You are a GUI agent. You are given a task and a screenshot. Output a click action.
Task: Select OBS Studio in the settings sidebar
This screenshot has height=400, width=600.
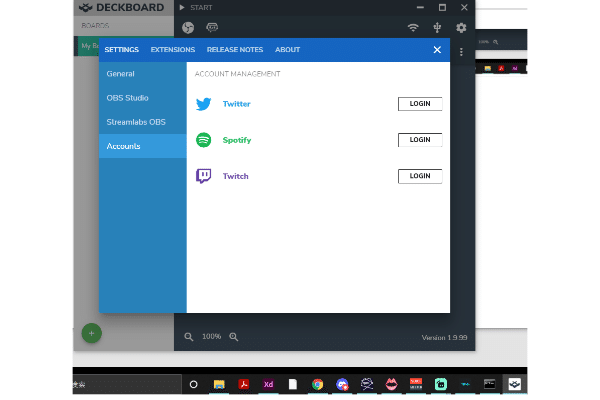coord(143,98)
